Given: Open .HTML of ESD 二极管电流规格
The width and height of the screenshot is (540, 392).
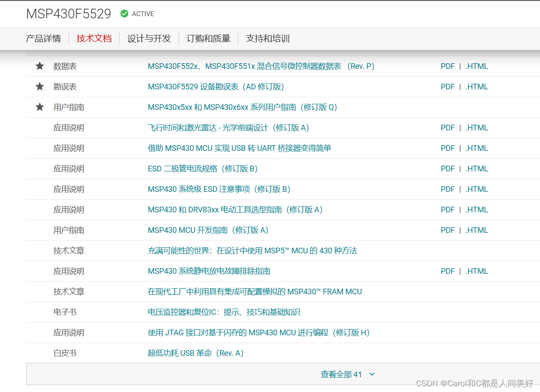Looking at the screenshot, I should click(x=477, y=169).
